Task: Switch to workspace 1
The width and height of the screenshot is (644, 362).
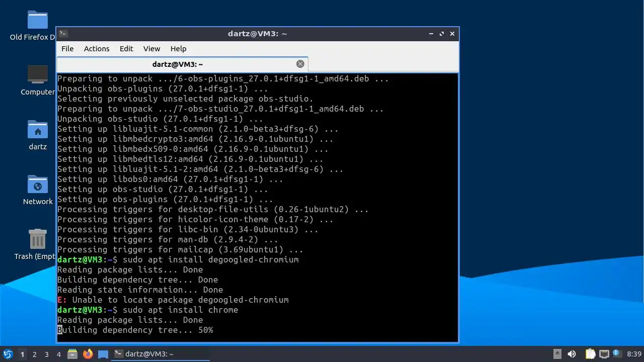Action: 23,354
